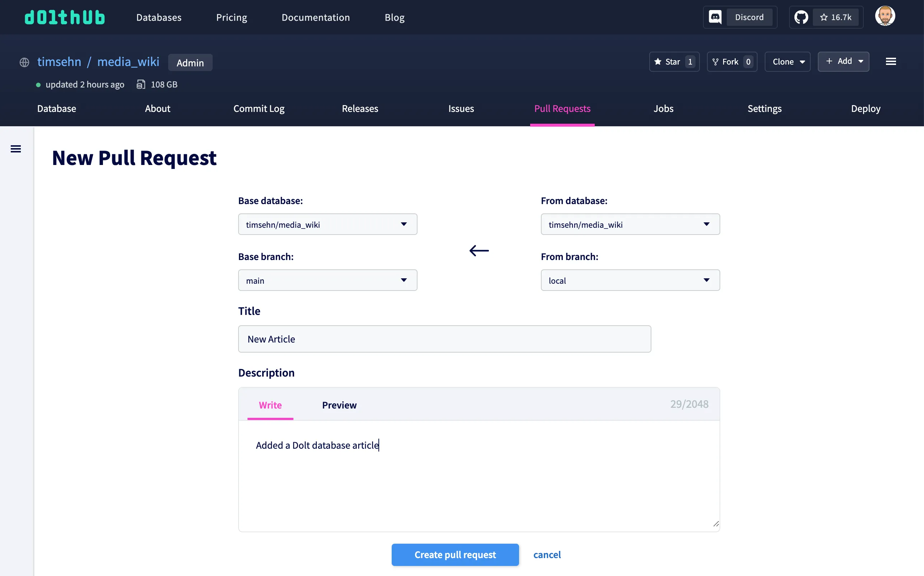
Task: Collapse the left sidebar with the menu icon
Action: point(16,148)
